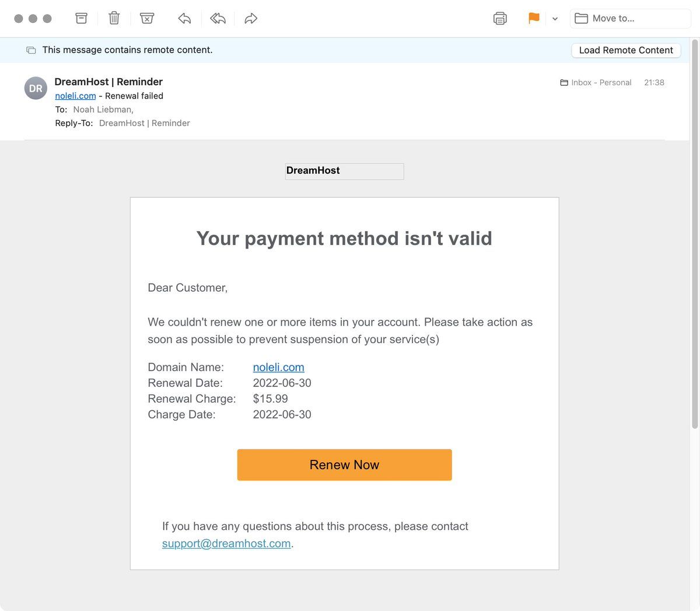The image size is (700, 611).
Task: Forward this email using the arrow icon
Action: (251, 19)
